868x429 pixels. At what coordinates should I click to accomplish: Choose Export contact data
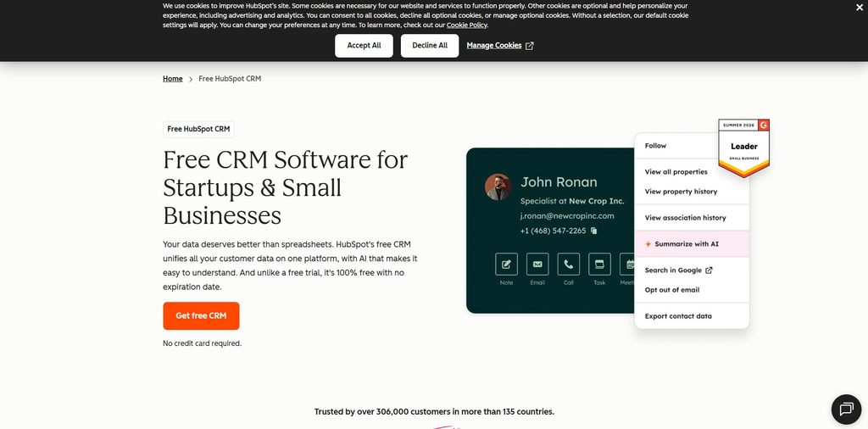coord(678,316)
